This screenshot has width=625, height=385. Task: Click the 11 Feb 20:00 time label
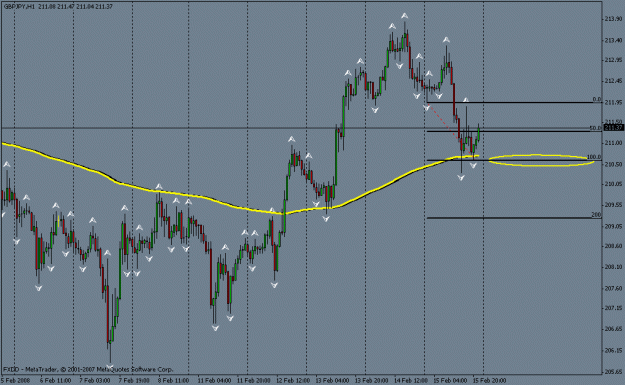click(x=254, y=380)
